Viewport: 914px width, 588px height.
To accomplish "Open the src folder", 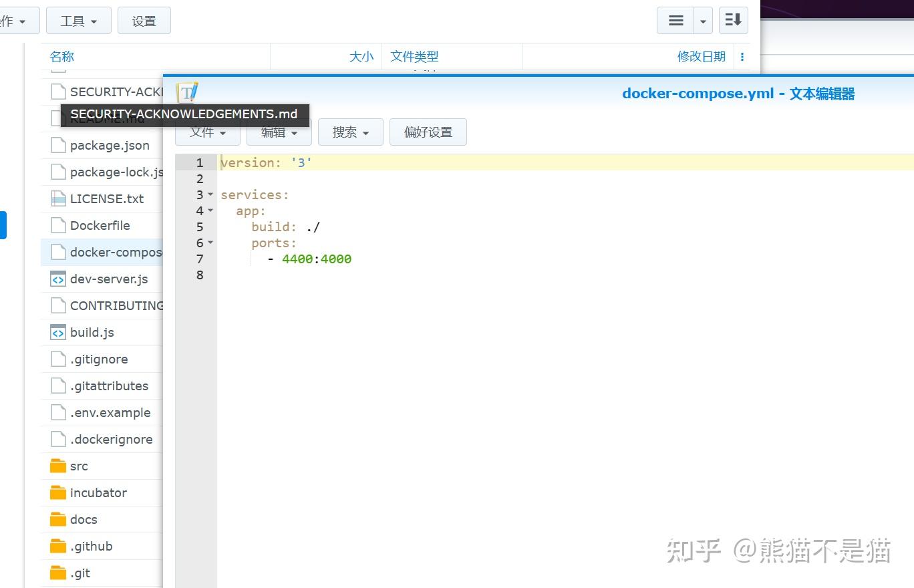I will tap(79, 466).
